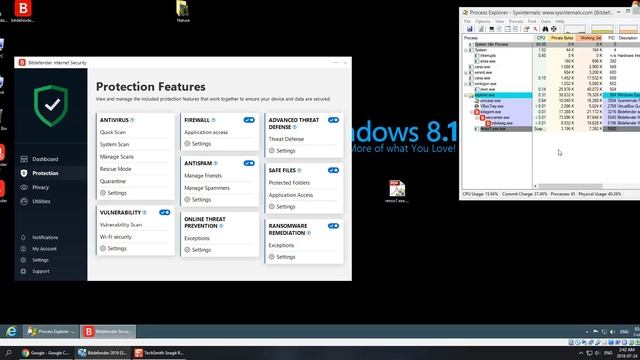The height and width of the screenshot is (360, 640).
Task: Open Manage Spammers under Antispam
Action: pyautogui.click(x=207, y=188)
